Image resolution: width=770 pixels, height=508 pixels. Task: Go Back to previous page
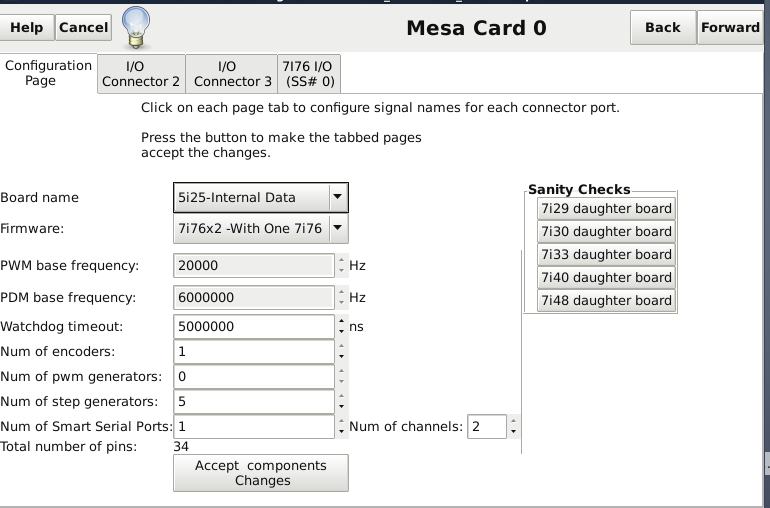663,28
